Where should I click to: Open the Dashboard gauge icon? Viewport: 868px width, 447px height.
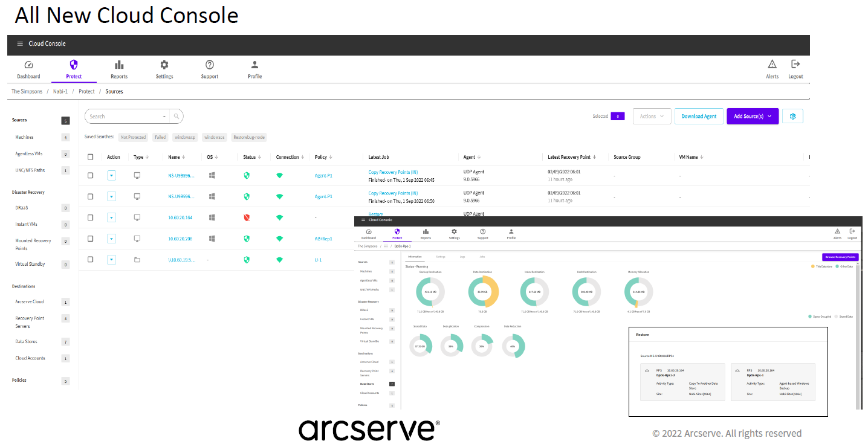[x=28, y=65]
